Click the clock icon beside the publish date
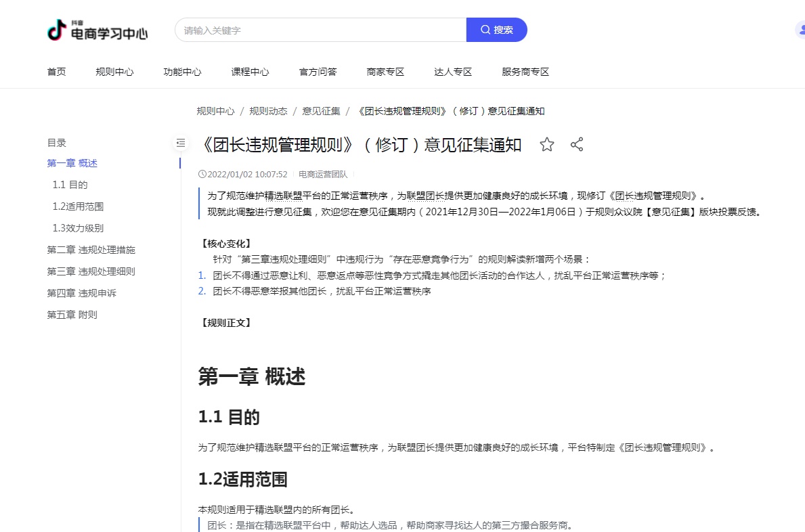805x532 pixels. click(202, 174)
